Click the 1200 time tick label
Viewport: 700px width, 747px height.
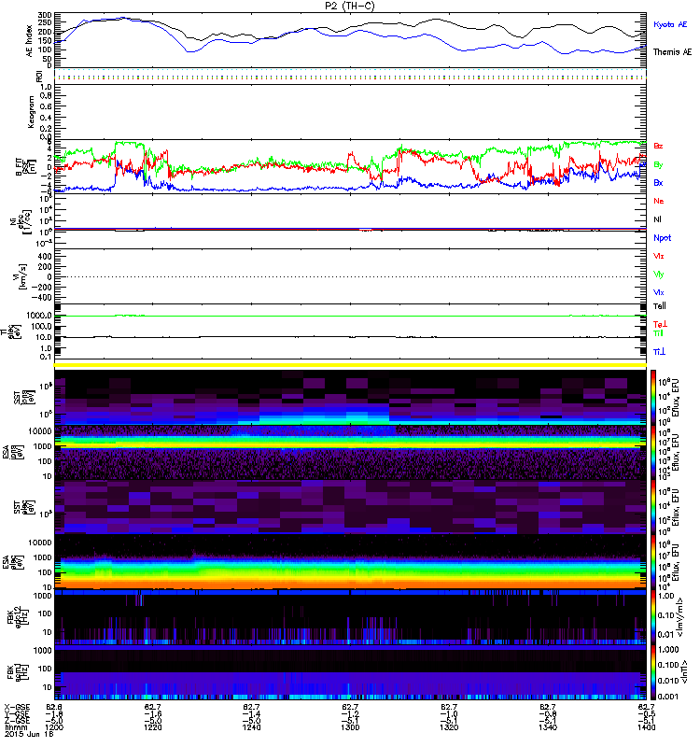(x=54, y=727)
